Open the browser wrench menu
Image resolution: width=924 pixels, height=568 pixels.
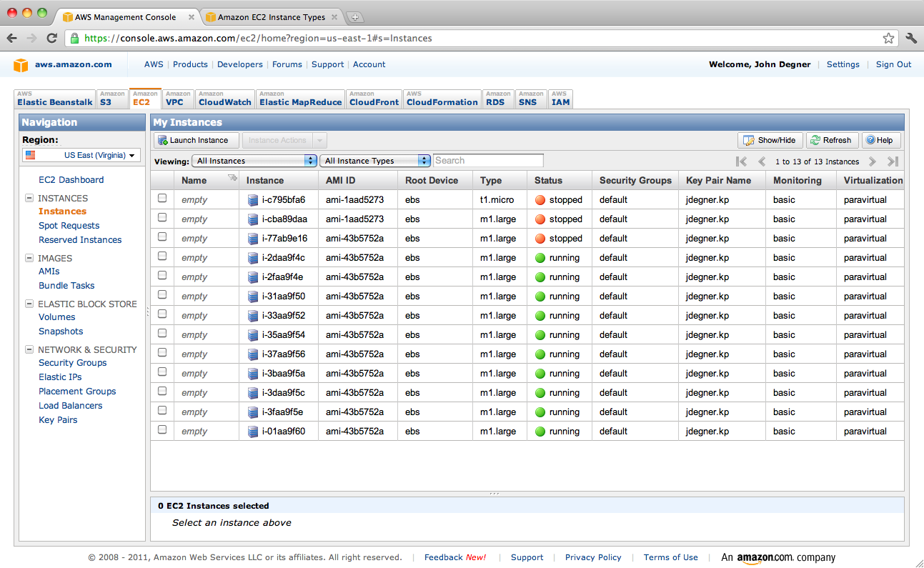(910, 38)
